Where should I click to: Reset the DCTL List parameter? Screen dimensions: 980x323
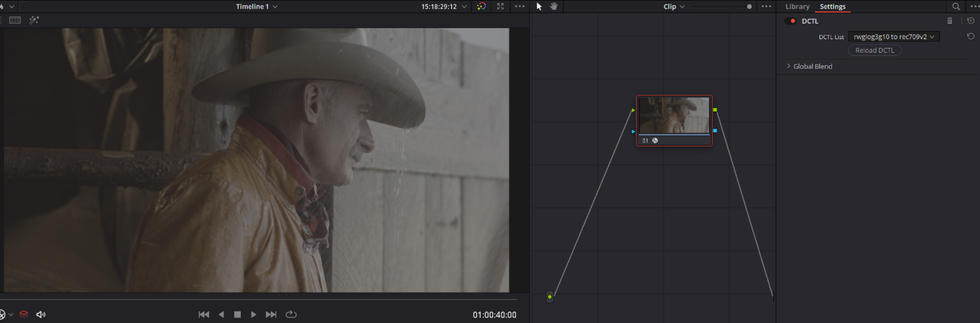point(971,36)
